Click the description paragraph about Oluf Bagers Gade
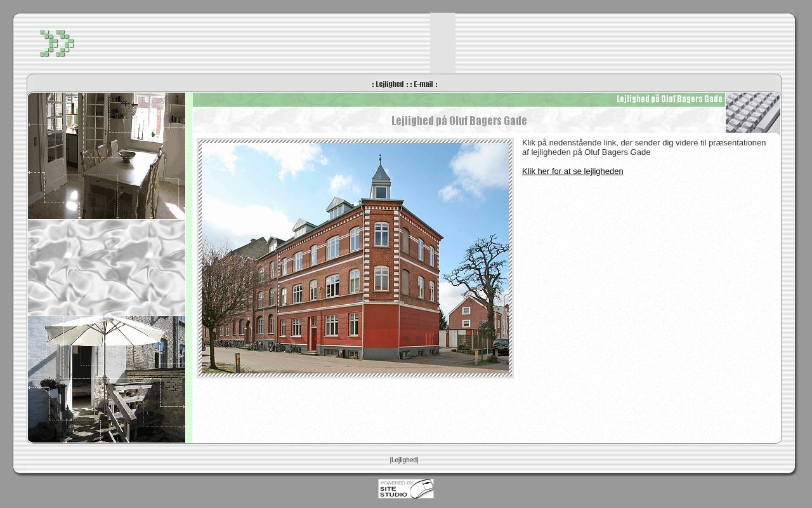 click(644, 147)
